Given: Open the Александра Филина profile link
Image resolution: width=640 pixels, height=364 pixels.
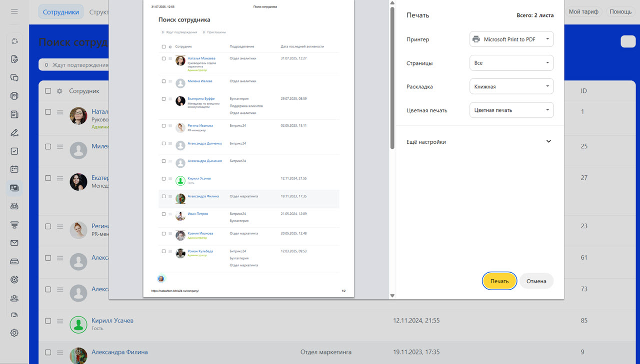Looking at the screenshot, I should click(119, 352).
